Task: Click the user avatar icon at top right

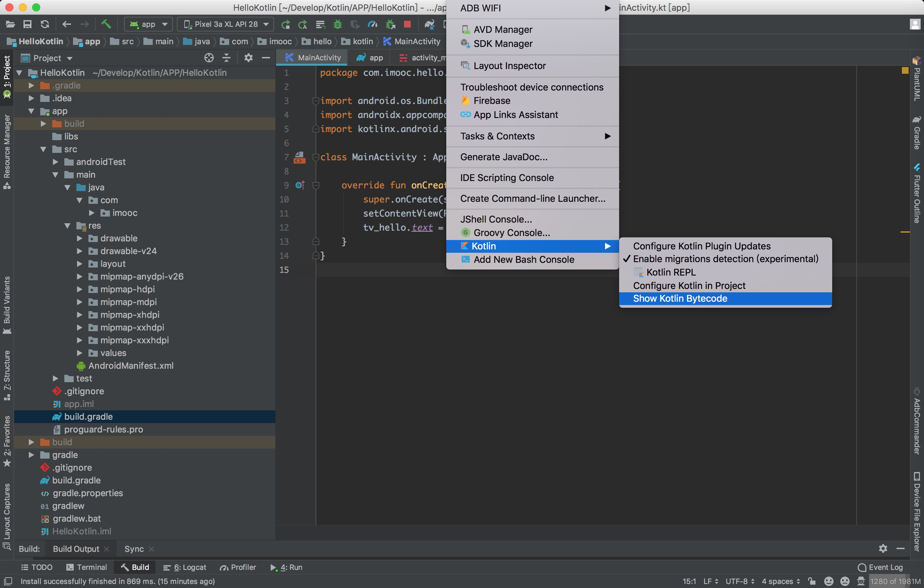Action: [x=915, y=24]
